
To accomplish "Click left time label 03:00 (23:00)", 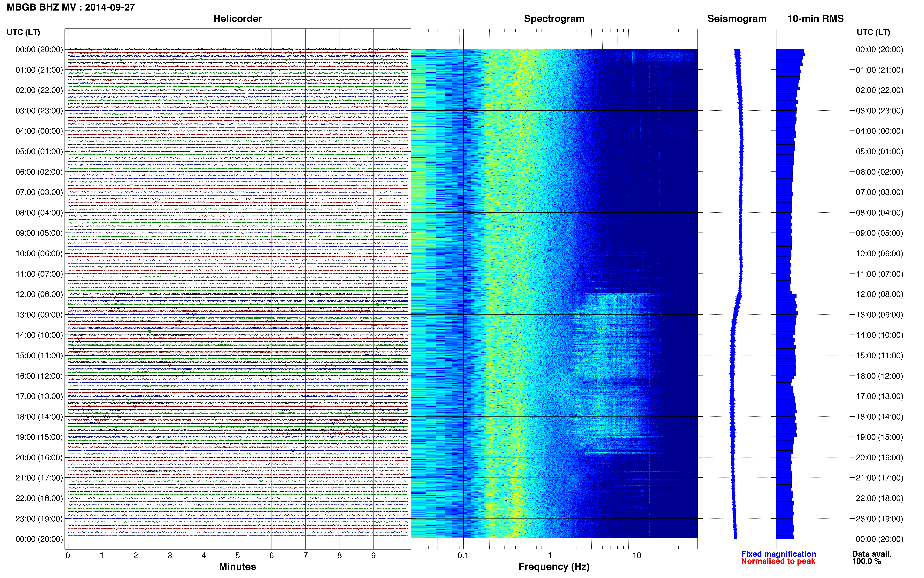I will tap(39, 111).
